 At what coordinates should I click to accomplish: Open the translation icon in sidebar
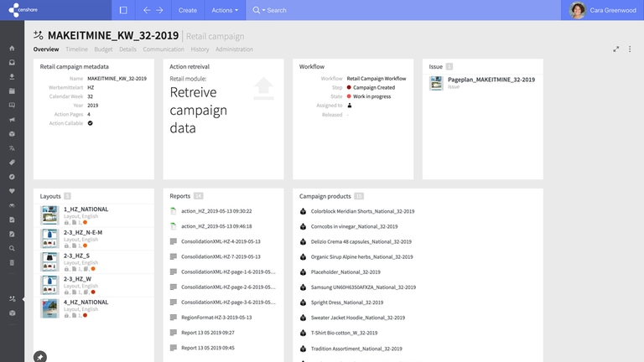pos(12,148)
